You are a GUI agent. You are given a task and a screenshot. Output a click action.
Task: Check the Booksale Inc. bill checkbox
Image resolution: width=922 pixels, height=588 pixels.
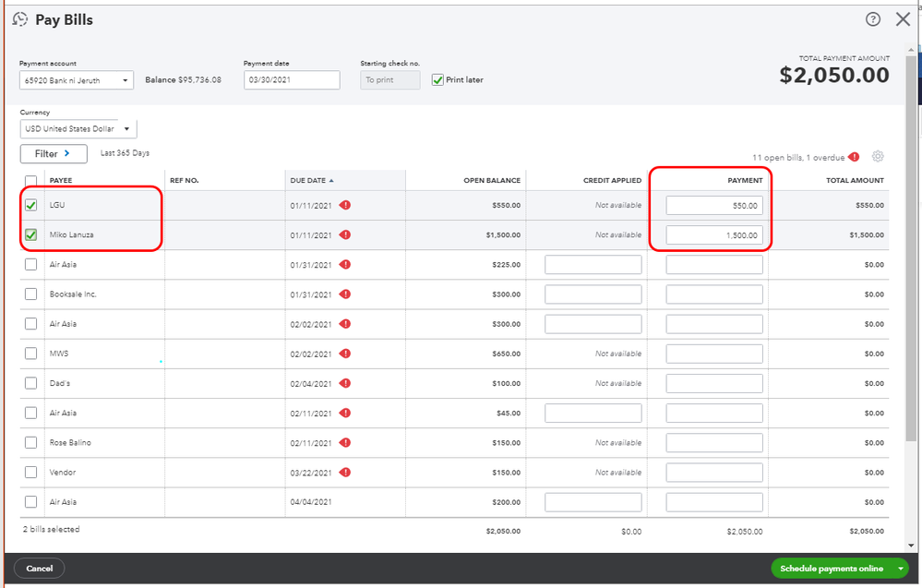(31, 294)
